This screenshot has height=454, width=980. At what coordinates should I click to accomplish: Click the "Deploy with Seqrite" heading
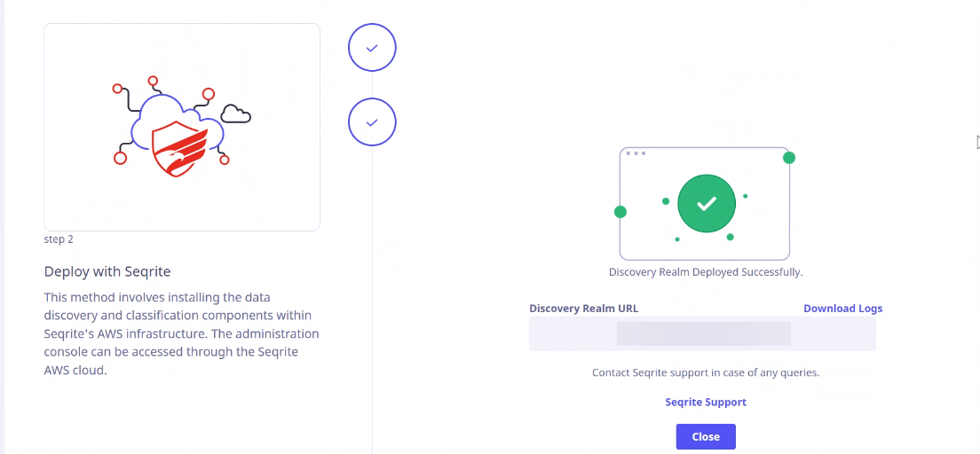107,271
